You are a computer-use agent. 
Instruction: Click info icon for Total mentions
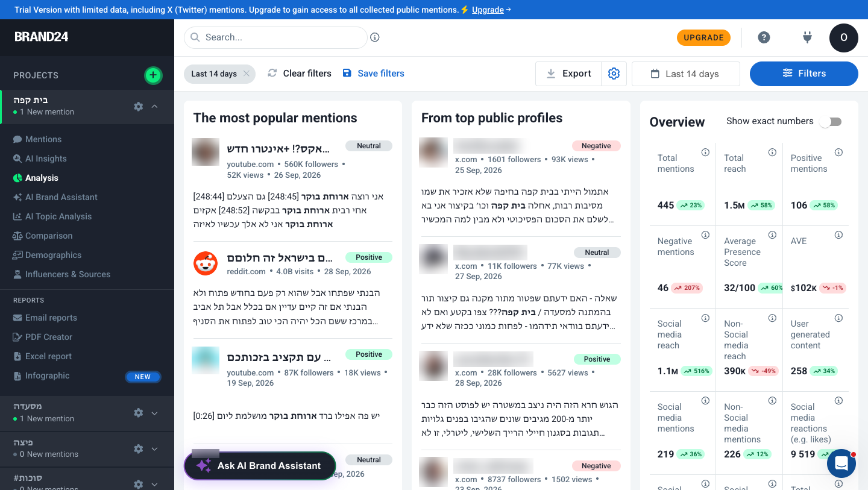705,152
